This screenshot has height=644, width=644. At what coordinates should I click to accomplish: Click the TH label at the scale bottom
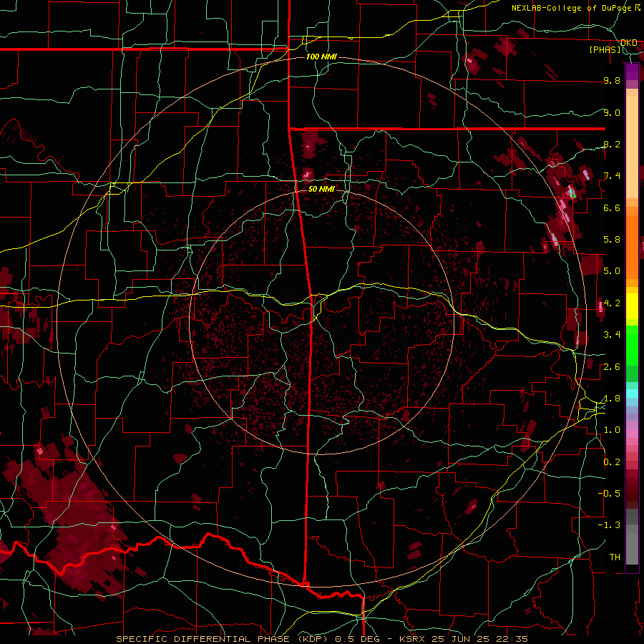click(x=615, y=557)
